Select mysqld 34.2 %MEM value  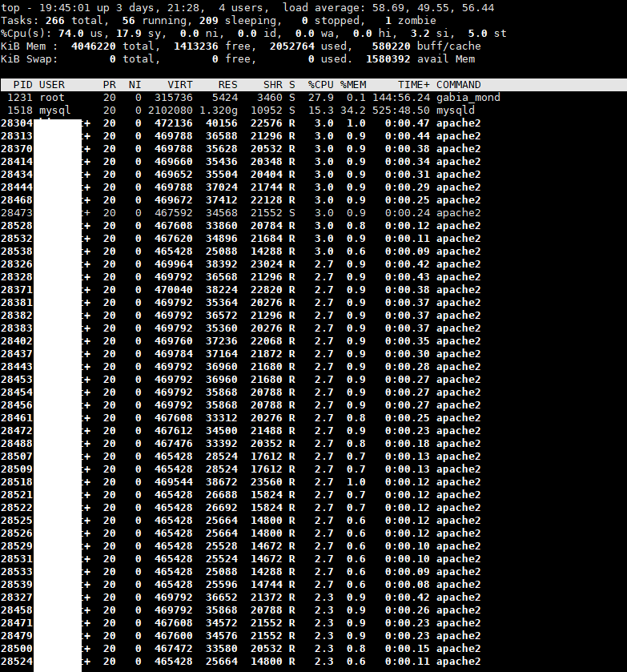(x=353, y=111)
